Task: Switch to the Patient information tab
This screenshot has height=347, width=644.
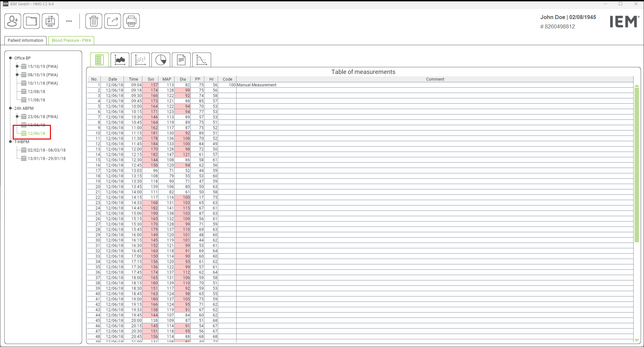Action: (x=25, y=40)
